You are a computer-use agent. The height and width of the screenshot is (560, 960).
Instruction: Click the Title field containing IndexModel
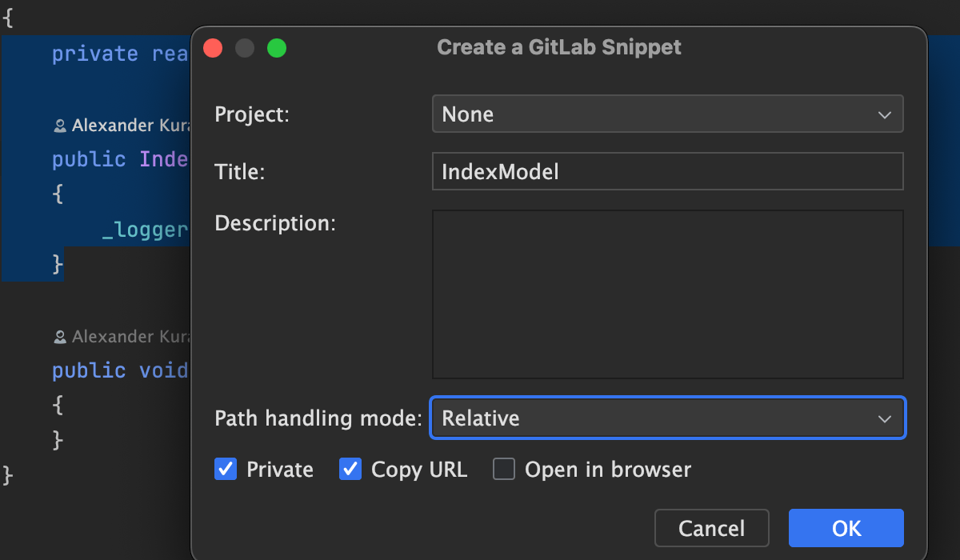click(667, 172)
